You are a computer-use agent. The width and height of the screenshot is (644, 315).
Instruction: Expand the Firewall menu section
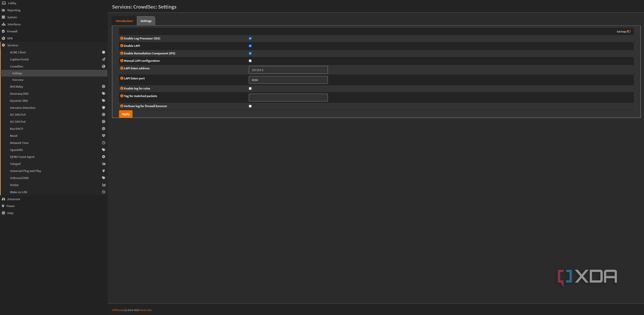54,31
